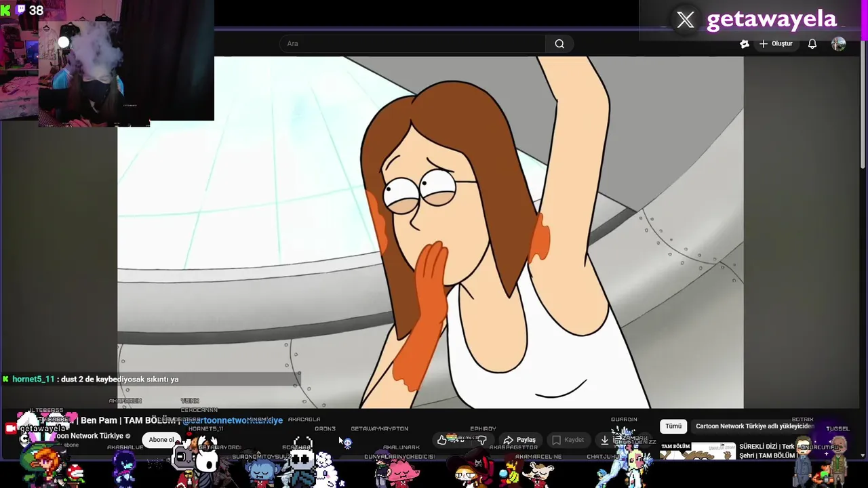Click the Paylaş share button
The width and height of the screenshot is (868, 488).
tap(520, 440)
